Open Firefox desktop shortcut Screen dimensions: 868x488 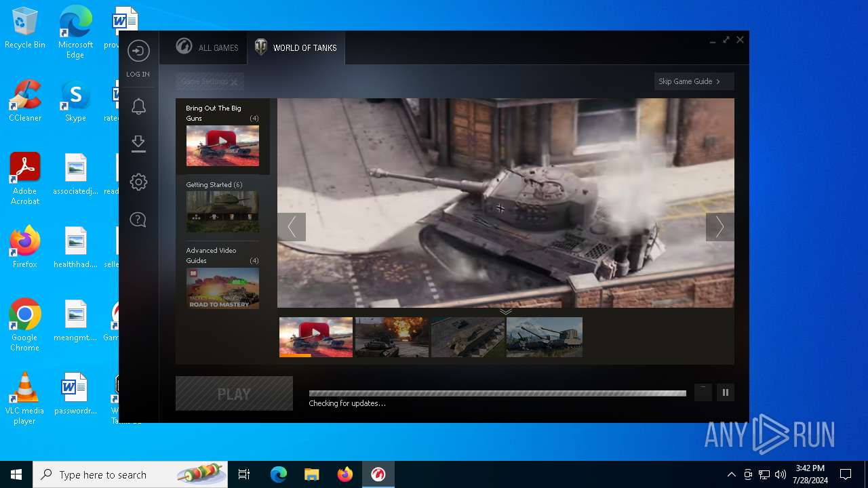[x=25, y=247]
